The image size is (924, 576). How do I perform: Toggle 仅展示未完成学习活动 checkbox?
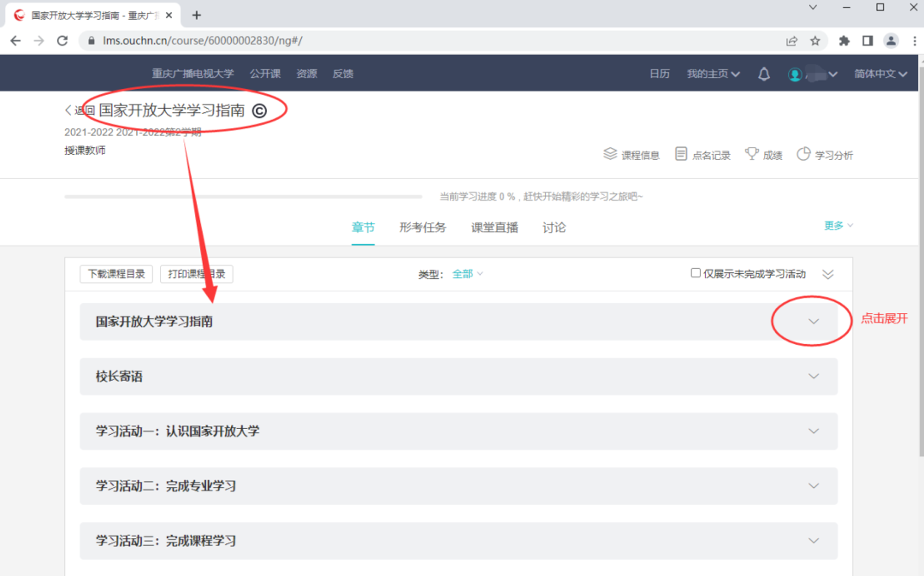(x=696, y=273)
